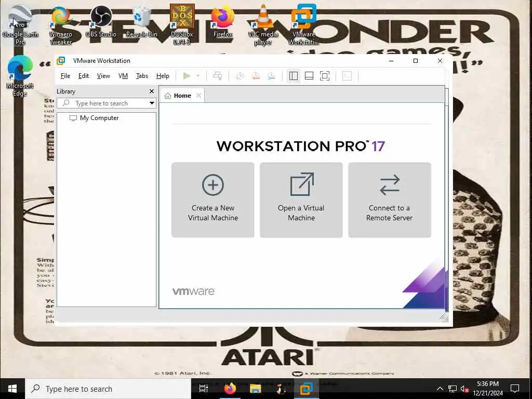
Task: Click the VMware Workstation taskbar button
Action: coord(306,389)
